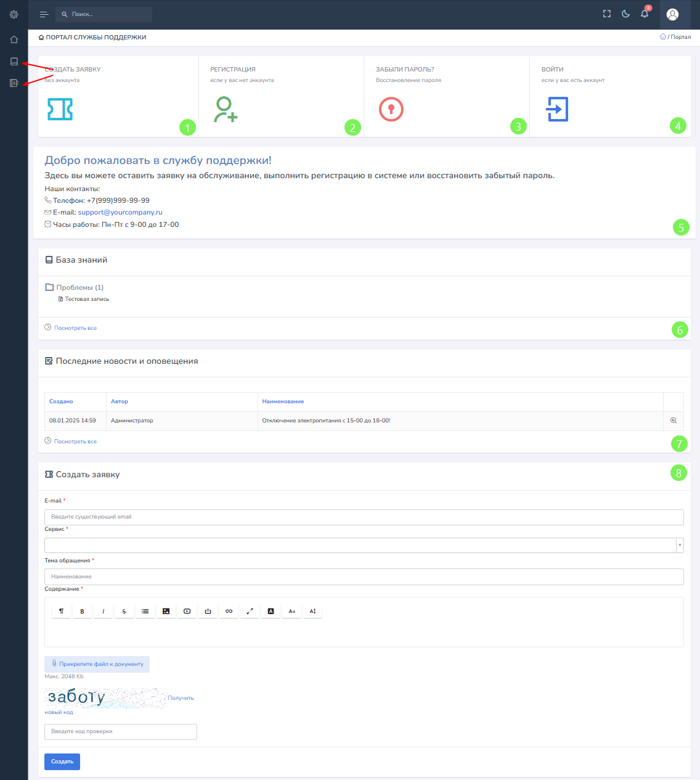This screenshot has height=780, width=700.
Task: Click the red password recovery keyhole icon
Action: (391, 109)
